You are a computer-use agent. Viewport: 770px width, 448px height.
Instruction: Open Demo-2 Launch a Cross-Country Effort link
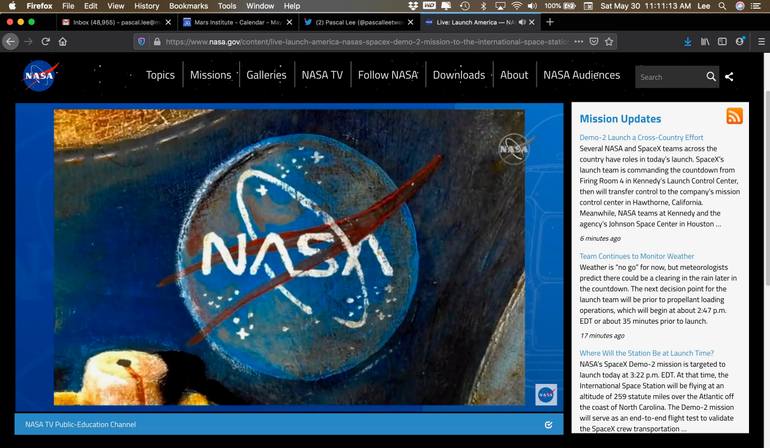click(641, 138)
